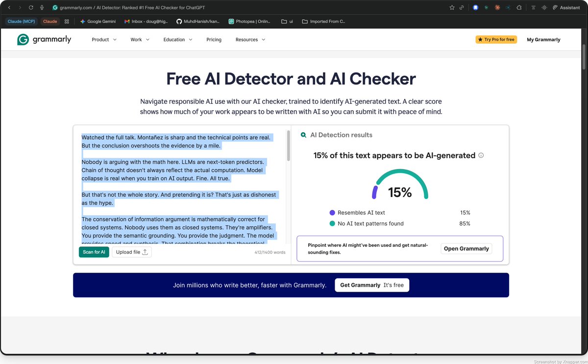Click the 15% value beside Resembles AI text
The height and width of the screenshot is (364, 588).
coord(465,213)
